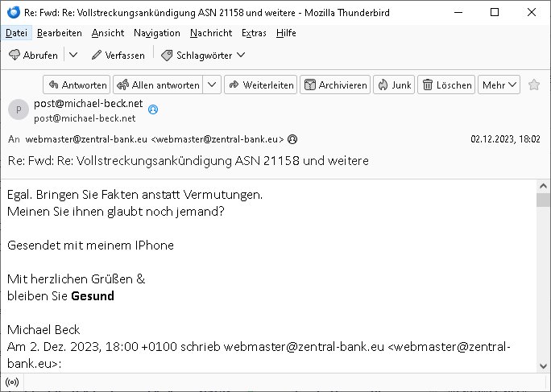Archive the message with Archivieren
The width and height of the screenshot is (551, 392).
(x=335, y=85)
